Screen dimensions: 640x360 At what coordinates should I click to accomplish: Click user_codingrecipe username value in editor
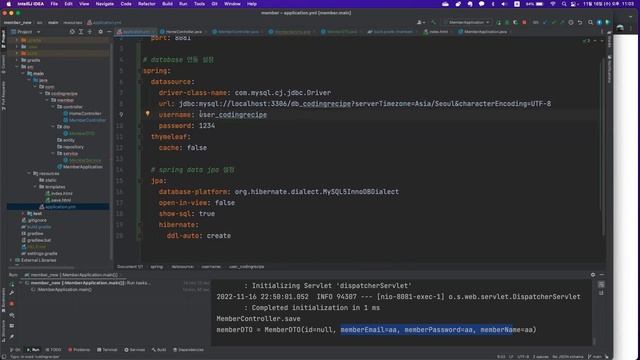point(233,115)
